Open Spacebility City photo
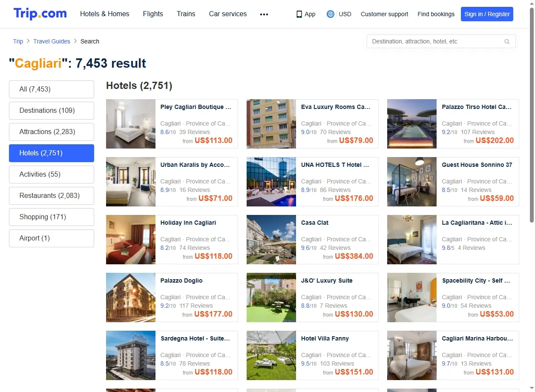Screen dimensions: 535x392 pyautogui.click(x=412, y=298)
